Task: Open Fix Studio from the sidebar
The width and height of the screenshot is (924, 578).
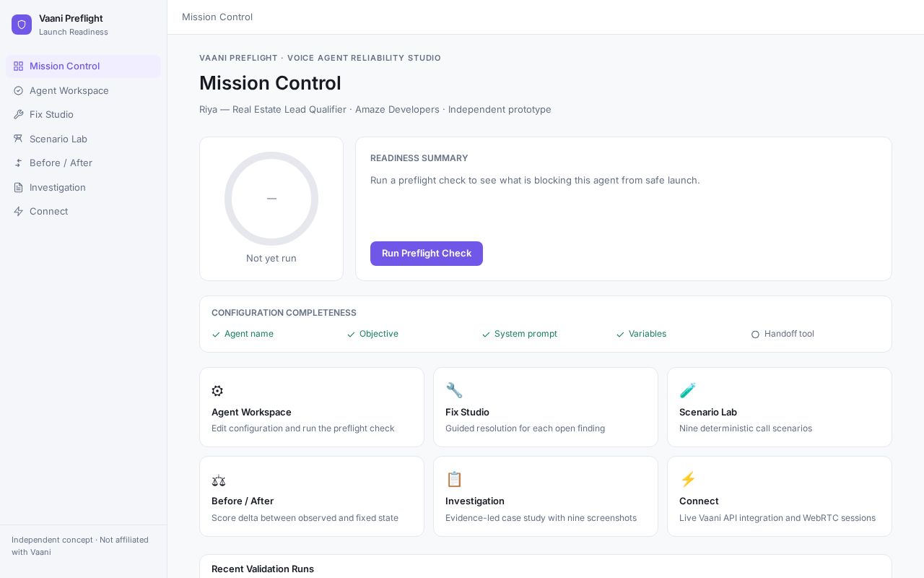Action: pyautogui.click(x=83, y=114)
